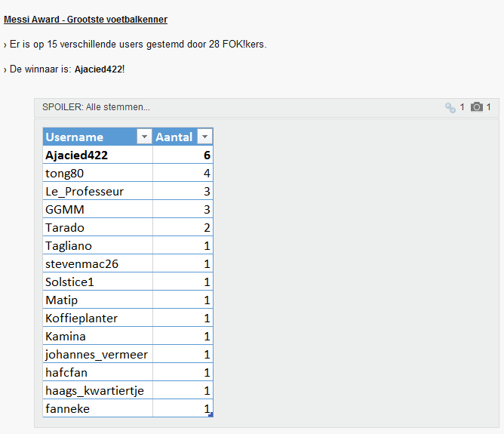Click the winner name Ajacied422
Viewport: 504px width, 434px height.
(x=99, y=69)
